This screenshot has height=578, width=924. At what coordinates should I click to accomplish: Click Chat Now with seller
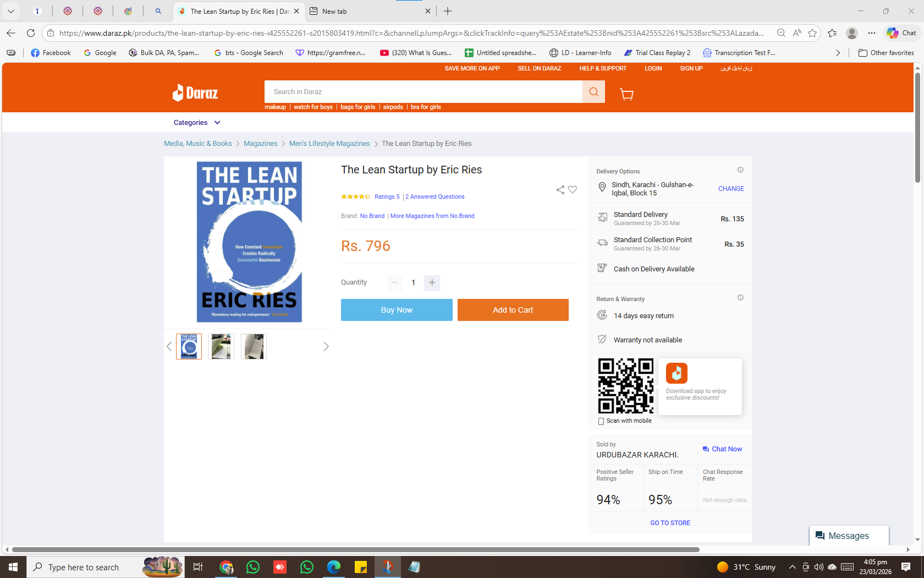click(x=722, y=449)
